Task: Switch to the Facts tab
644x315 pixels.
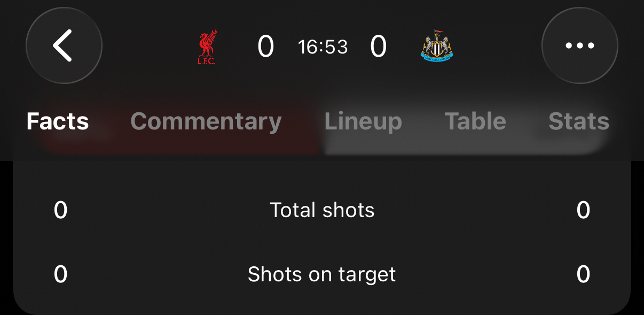Action: pyautogui.click(x=58, y=121)
